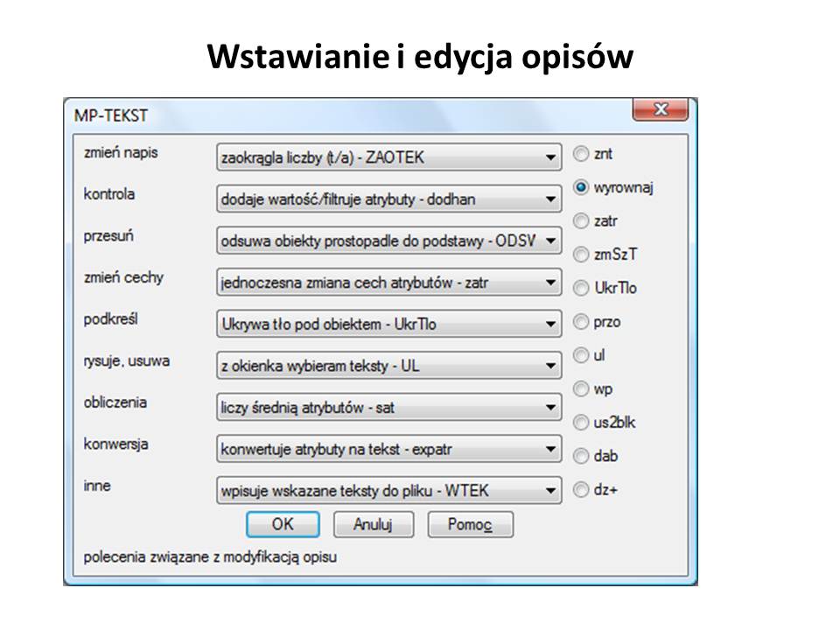Select the znt radio button
This screenshot has height=630, width=840.
581,154
